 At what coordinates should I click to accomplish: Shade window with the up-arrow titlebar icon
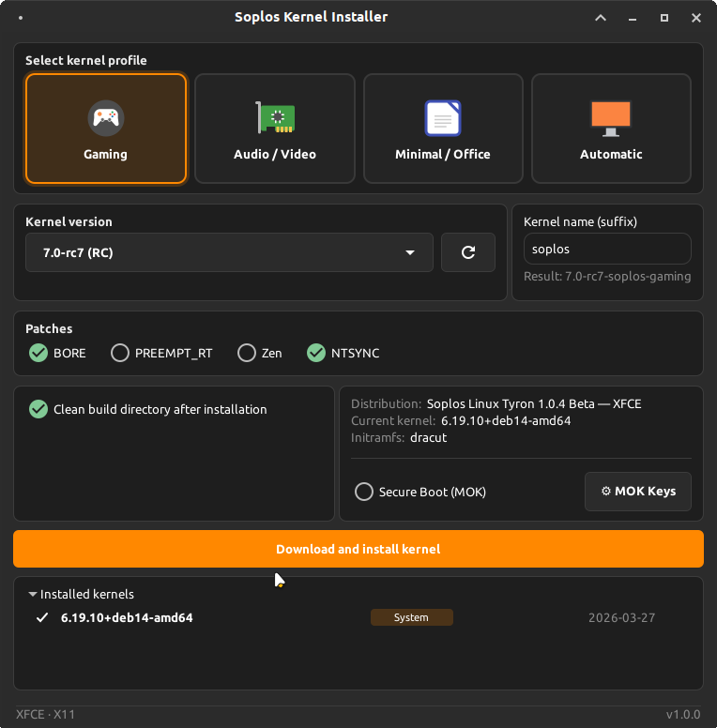601,18
